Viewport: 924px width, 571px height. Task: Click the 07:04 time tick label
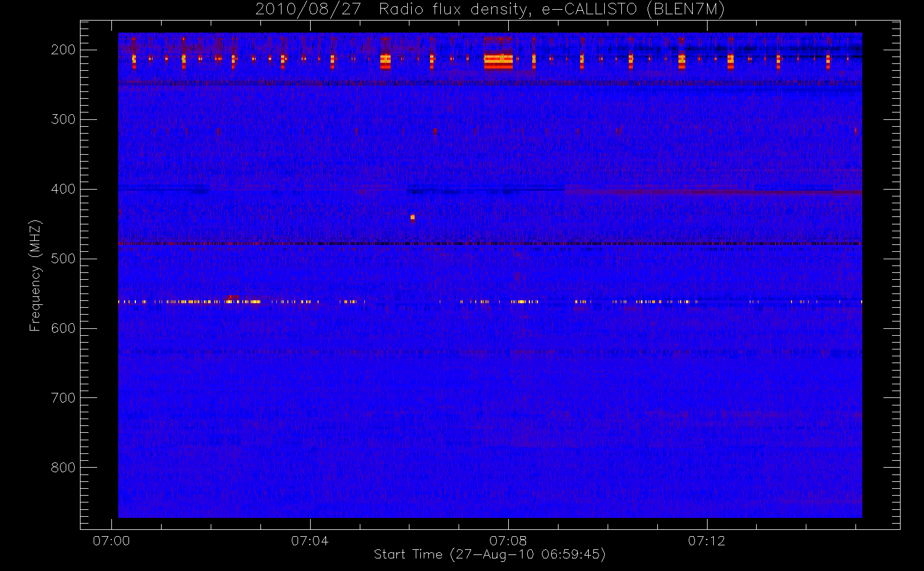tap(310, 541)
